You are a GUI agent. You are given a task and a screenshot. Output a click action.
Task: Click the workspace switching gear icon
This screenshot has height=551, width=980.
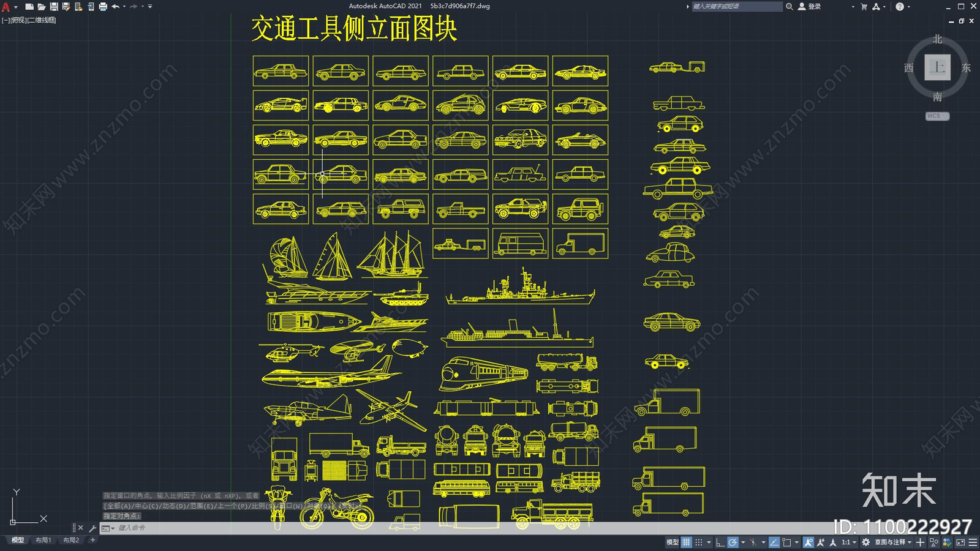pyautogui.click(x=865, y=542)
